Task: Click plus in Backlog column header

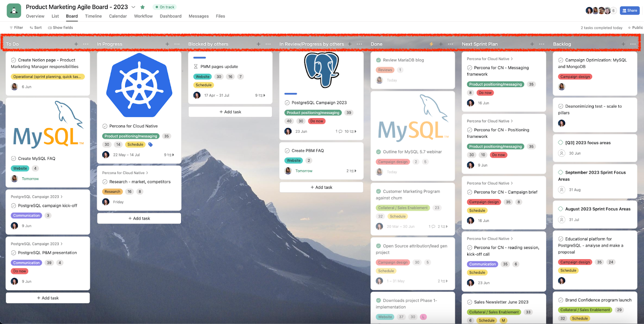Action: 623,44
